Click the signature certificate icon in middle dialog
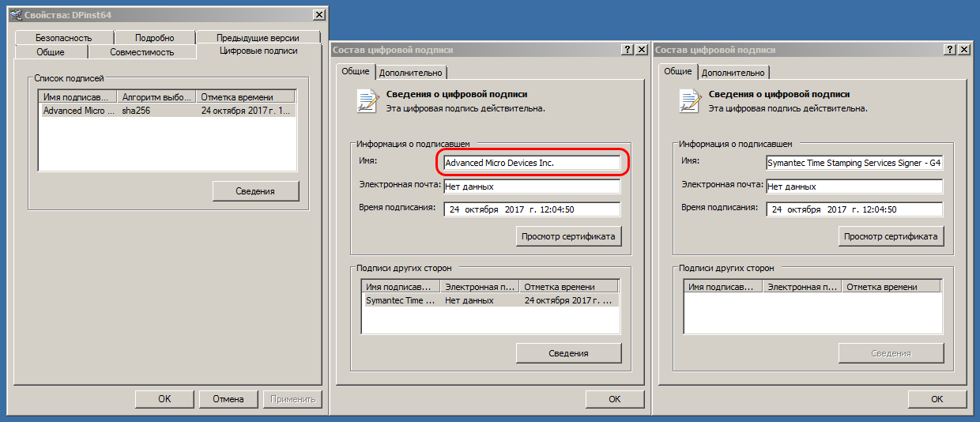Screen dimensions: 980x422 point(367,100)
